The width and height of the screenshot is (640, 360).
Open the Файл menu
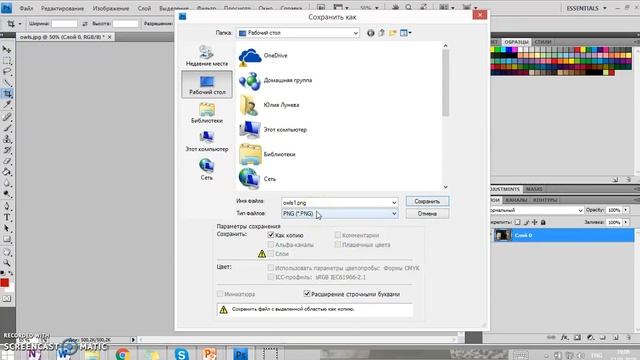[x=27, y=8]
